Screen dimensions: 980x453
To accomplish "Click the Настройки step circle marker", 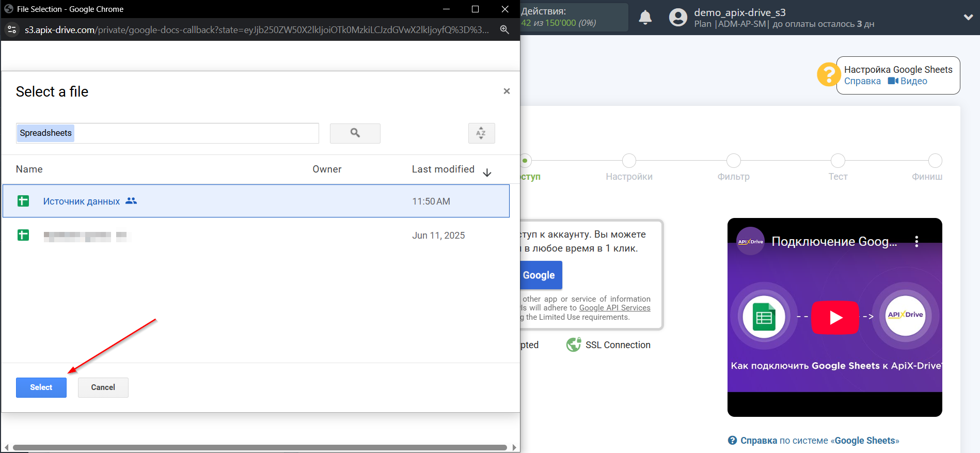I will click(x=629, y=161).
